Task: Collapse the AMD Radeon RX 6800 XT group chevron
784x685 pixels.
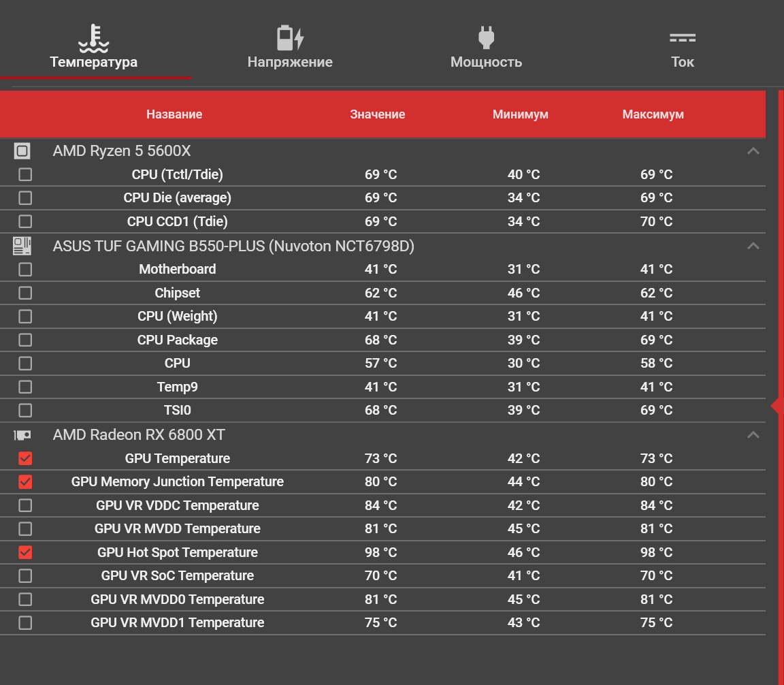Action: 753,435
